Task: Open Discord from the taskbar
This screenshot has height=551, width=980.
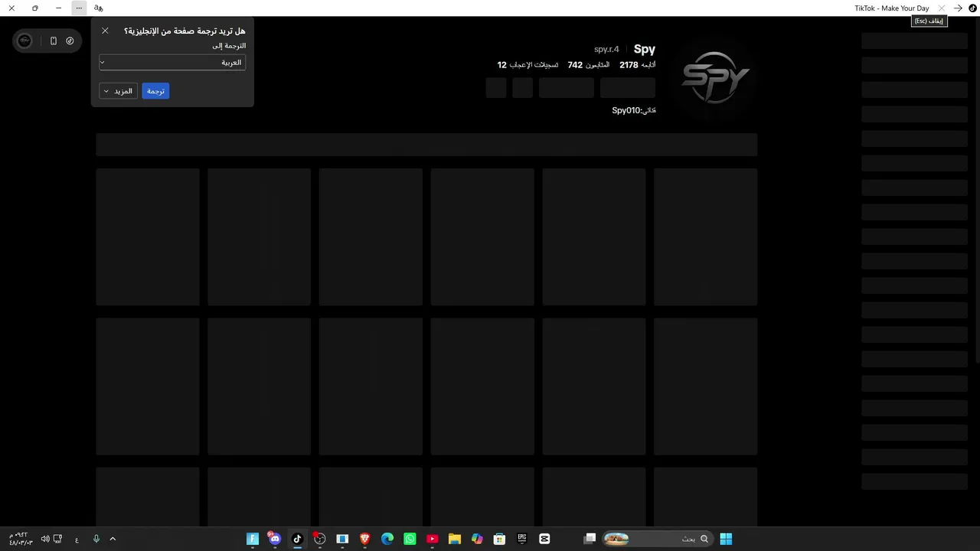Action: (275, 539)
